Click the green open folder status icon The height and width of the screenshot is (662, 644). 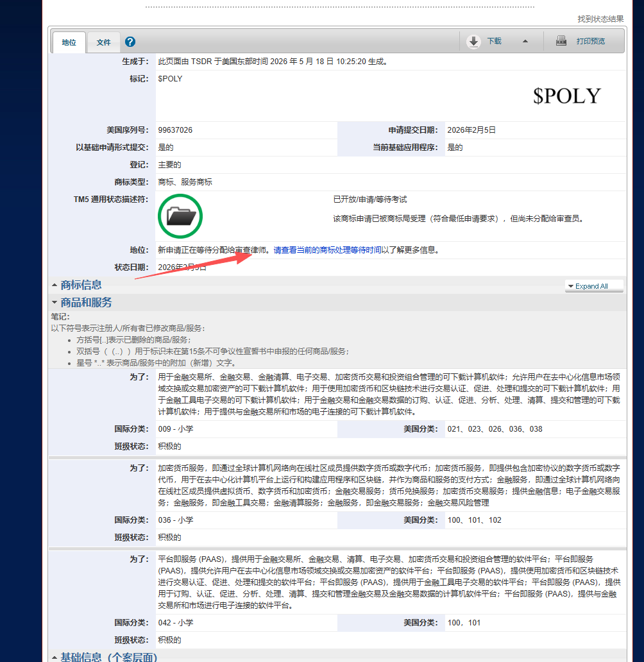pos(180,216)
